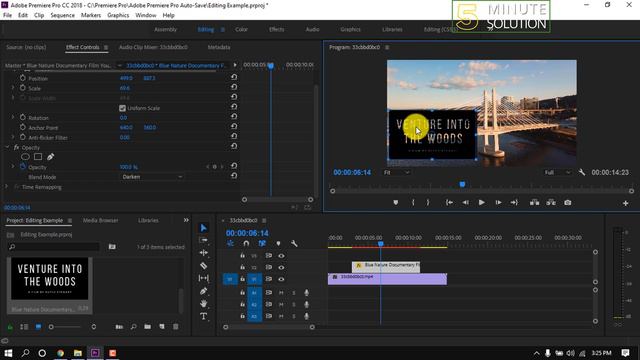
Task: Switch to the Color workspace tab
Action: click(241, 29)
